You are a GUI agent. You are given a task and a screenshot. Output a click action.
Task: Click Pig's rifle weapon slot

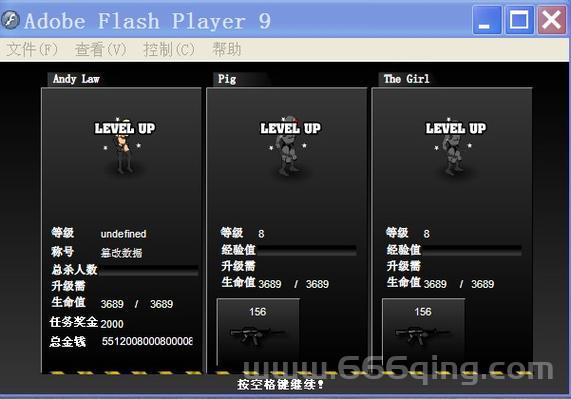(258, 332)
